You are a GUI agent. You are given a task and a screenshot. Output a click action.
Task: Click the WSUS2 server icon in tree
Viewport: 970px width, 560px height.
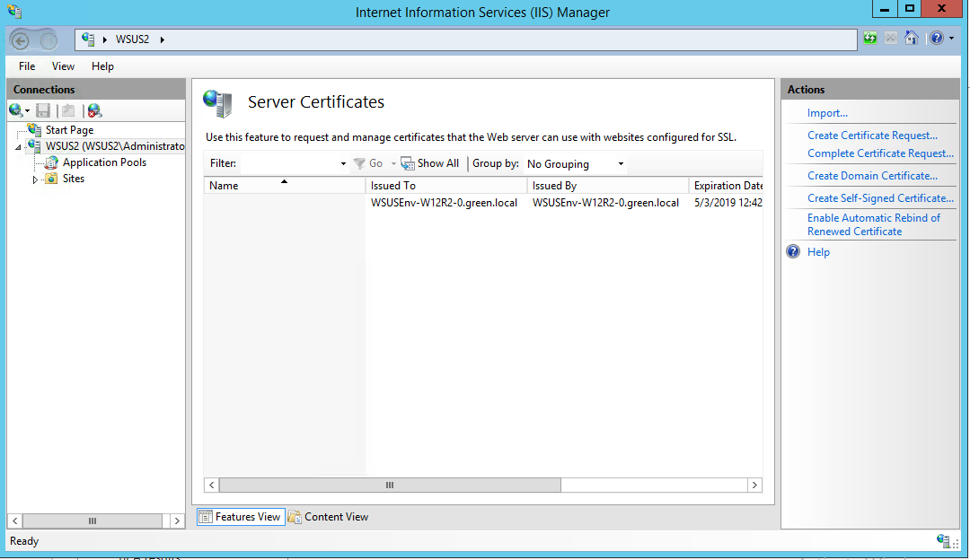(x=35, y=146)
